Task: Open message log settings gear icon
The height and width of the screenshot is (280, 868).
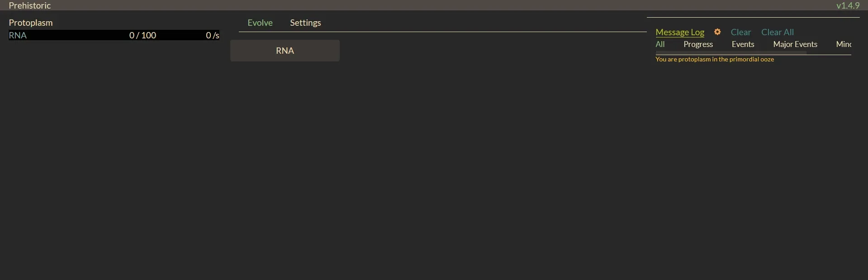Action: pyautogui.click(x=717, y=32)
